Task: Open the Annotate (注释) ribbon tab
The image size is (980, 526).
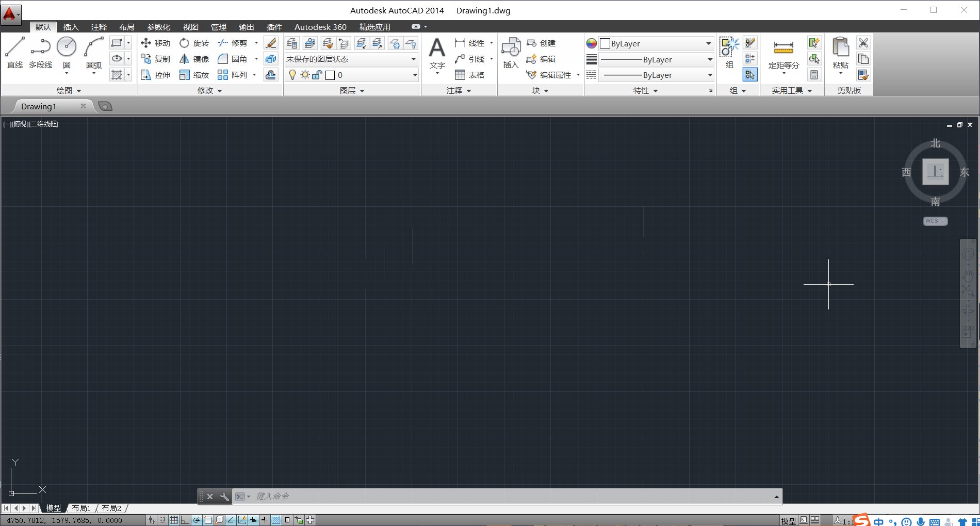Action: pos(99,27)
